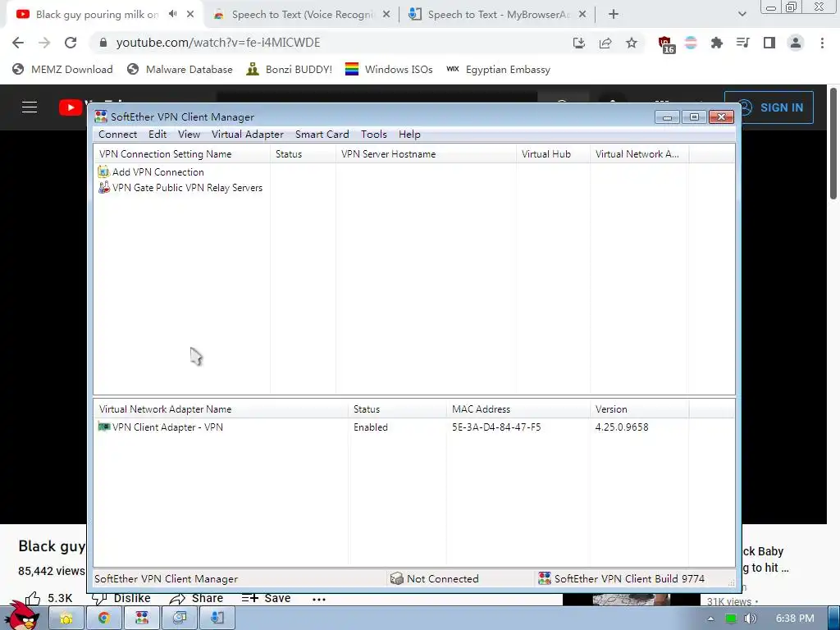Expand the tab search dropdown arrow
The height and width of the screenshot is (630, 840).
742,15
